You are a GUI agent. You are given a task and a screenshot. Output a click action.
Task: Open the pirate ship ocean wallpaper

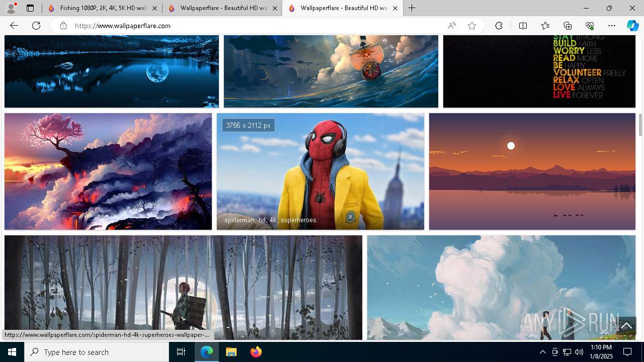click(x=331, y=71)
